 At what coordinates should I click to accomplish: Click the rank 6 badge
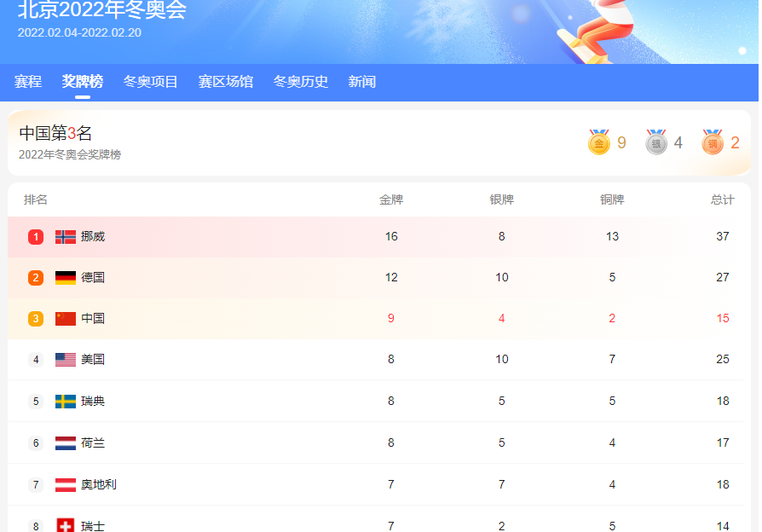[x=36, y=443]
